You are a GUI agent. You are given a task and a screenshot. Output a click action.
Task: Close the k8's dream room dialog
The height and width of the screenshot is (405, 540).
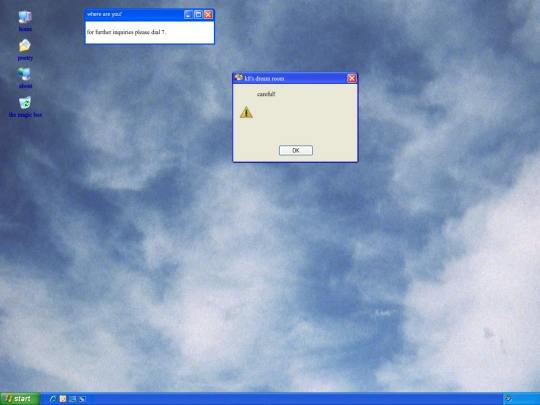coord(352,79)
